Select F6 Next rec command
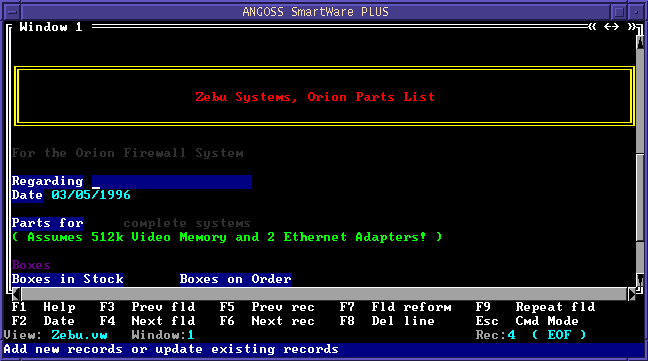The height and width of the screenshot is (361, 648). point(267,321)
